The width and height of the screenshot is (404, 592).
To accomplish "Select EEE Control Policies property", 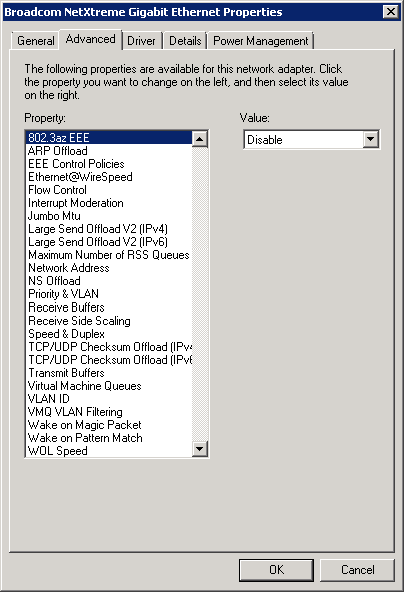I will pyautogui.click(x=109, y=164).
